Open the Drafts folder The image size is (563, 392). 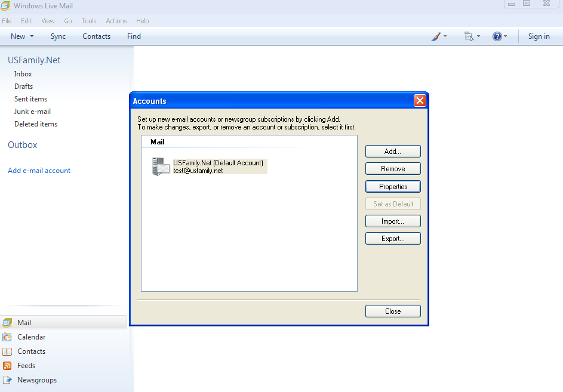[23, 87]
